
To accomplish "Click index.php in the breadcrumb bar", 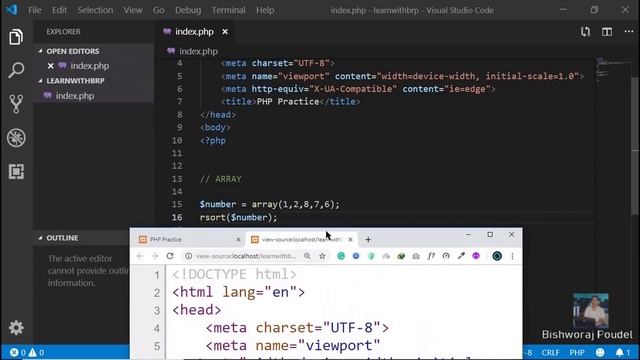I will coord(198,51).
